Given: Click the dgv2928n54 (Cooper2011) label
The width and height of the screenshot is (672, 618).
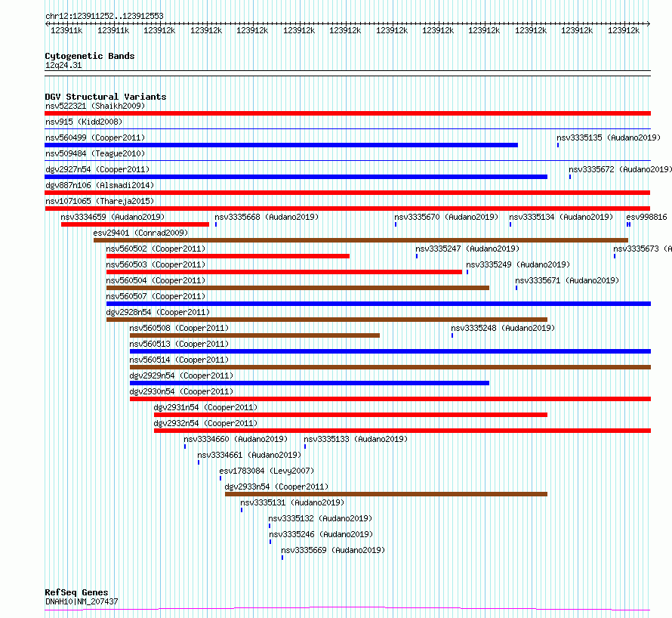Looking at the screenshot, I should point(158,312).
